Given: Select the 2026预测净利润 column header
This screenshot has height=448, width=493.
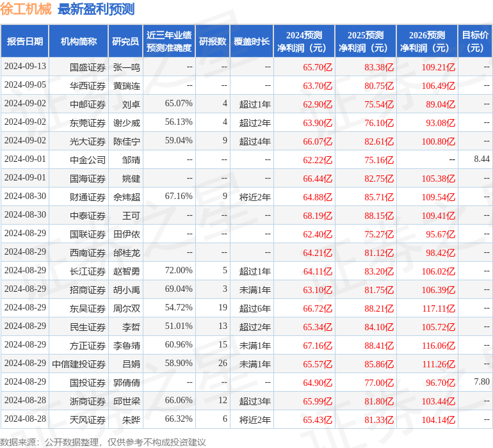Looking at the screenshot, I should click(x=427, y=41).
